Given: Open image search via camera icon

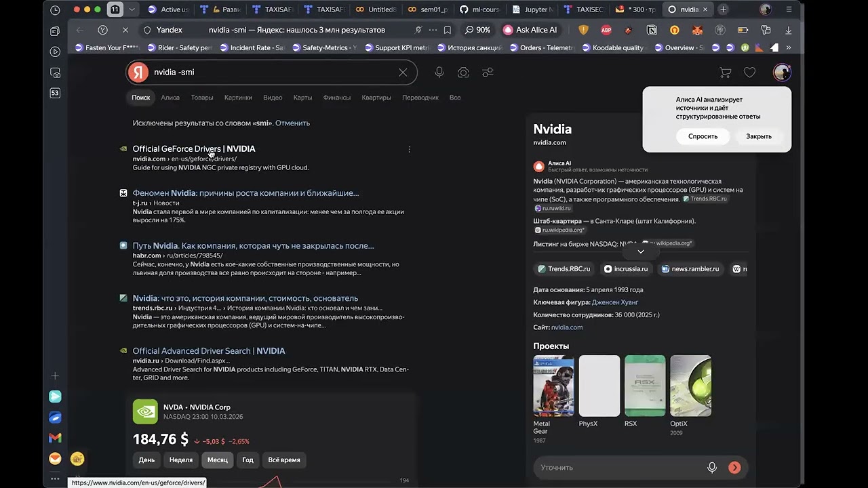Looking at the screenshot, I should pos(463,73).
